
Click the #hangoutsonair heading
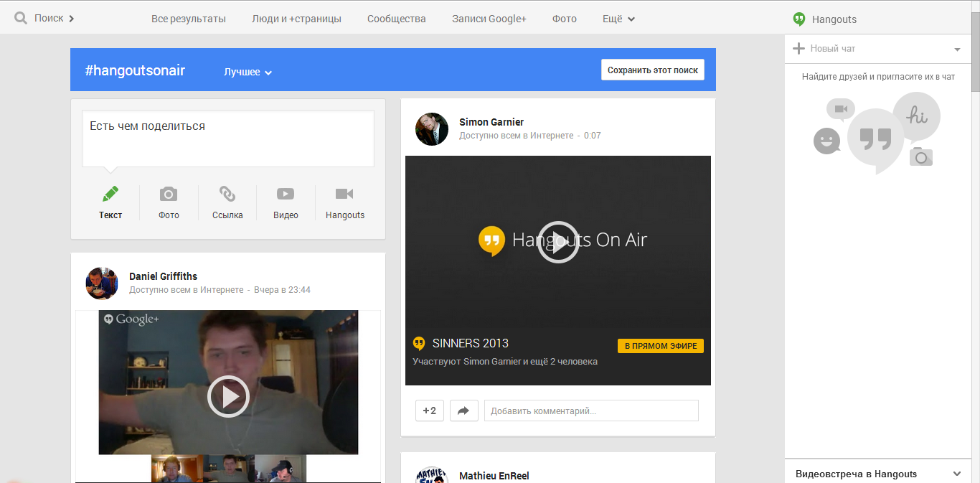(135, 70)
